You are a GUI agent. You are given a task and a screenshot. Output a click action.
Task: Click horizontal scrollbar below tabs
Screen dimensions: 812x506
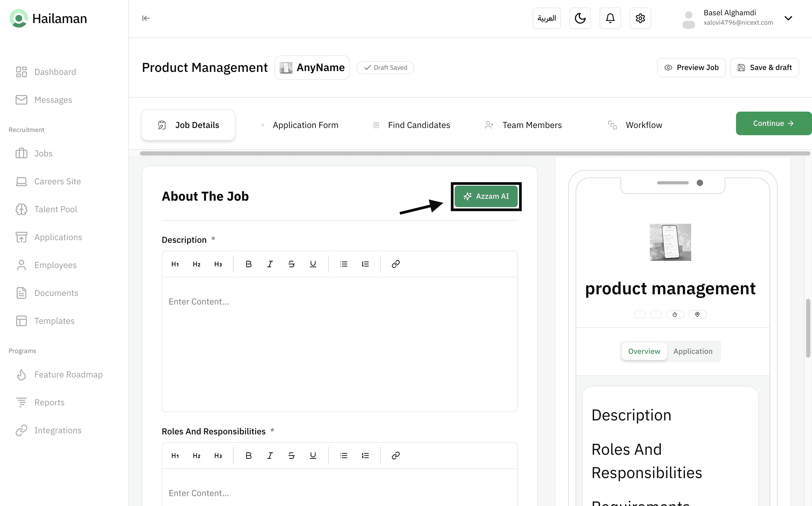point(474,154)
